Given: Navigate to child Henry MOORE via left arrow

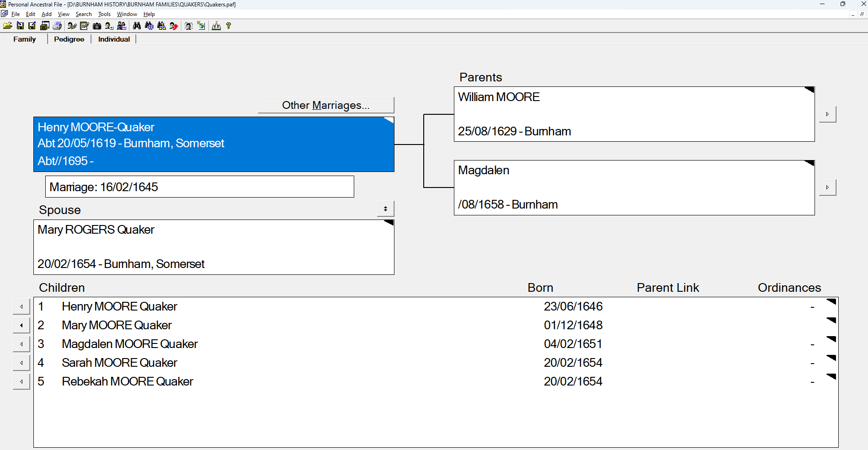Looking at the screenshot, I should click(x=21, y=306).
